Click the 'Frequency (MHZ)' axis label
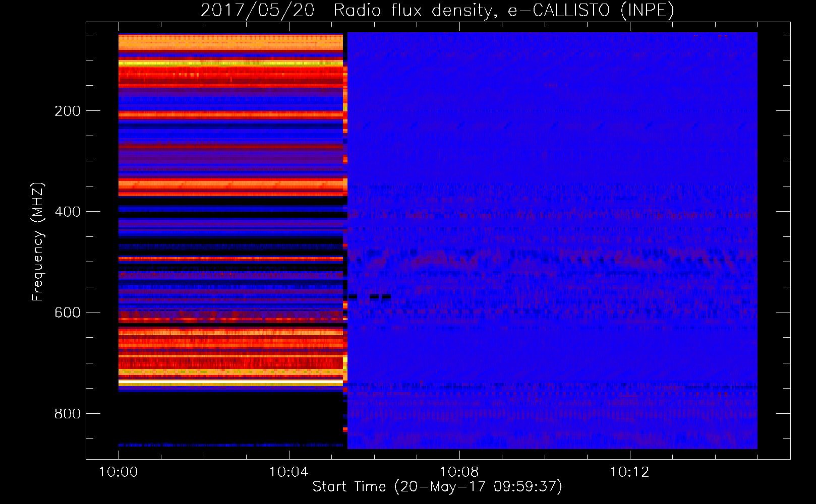Image resolution: width=816 pixels, height=504 pixels. coord(38,241)
